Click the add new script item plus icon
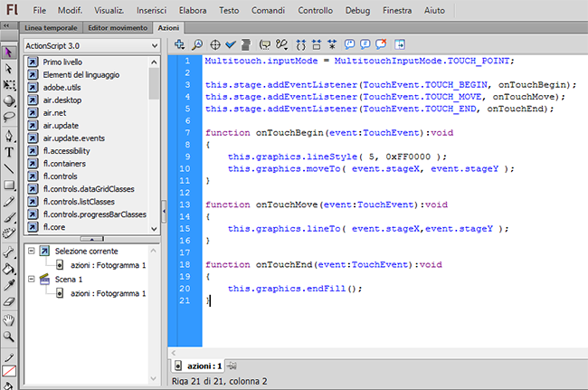The width and height of the screenshot is (588, 390). (179, 44)
